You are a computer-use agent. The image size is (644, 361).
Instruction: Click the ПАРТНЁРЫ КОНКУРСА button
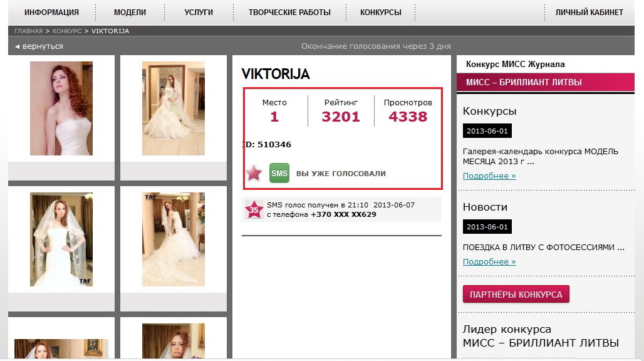pos(516,294)
